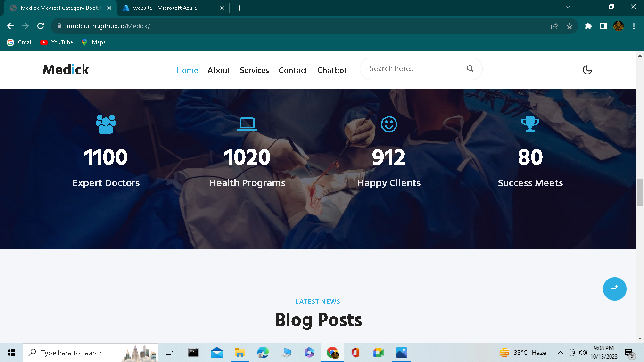Toggle the browser profile avatar menu

(x=618, y=26)
